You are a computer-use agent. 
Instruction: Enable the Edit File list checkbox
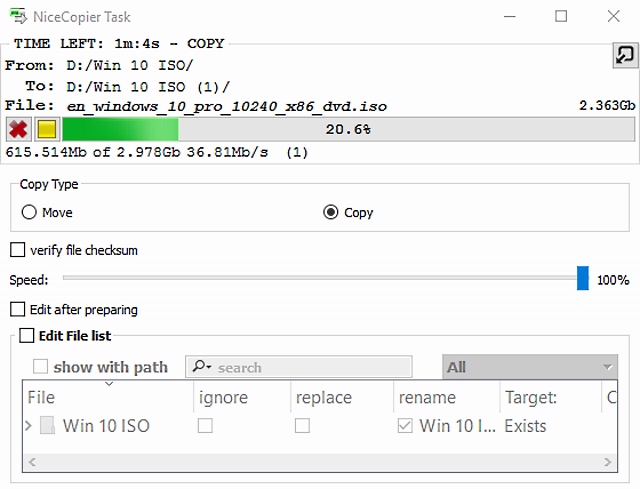pos(26,336)
